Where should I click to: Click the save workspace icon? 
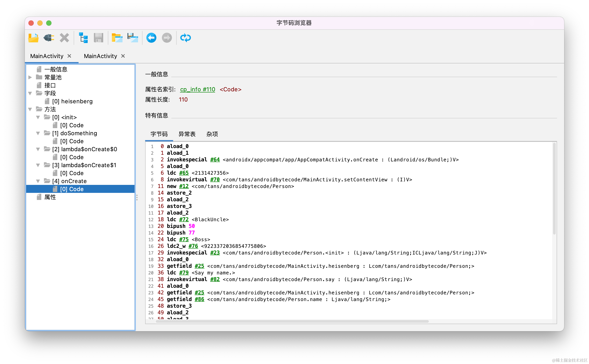pyautogui.click(x=133, y=38)
